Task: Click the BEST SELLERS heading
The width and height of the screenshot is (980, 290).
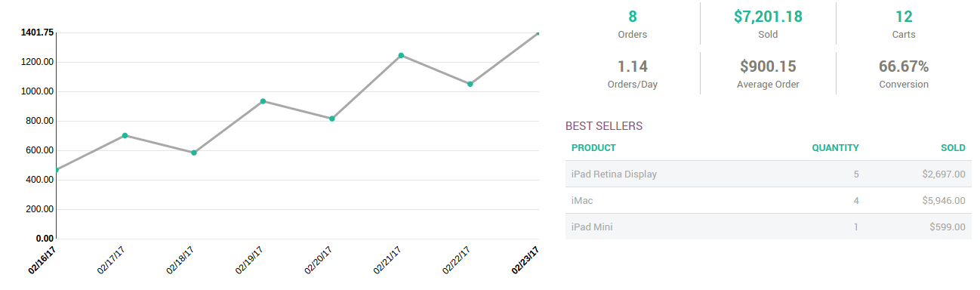Action: pyautogui.click(x=604, y=126)
